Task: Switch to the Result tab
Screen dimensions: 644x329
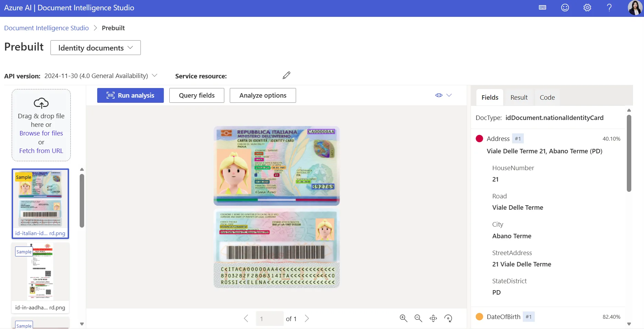Action: (x=519, y=97)
